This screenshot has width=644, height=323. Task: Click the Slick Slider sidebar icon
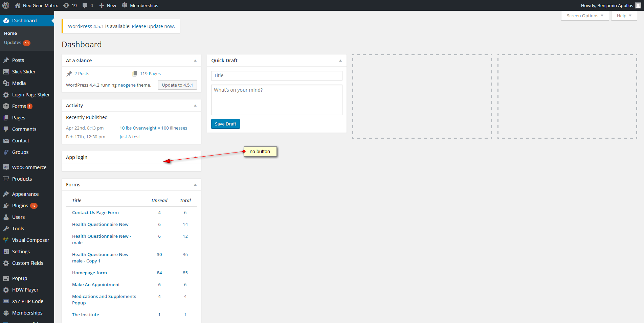[6, 72]
